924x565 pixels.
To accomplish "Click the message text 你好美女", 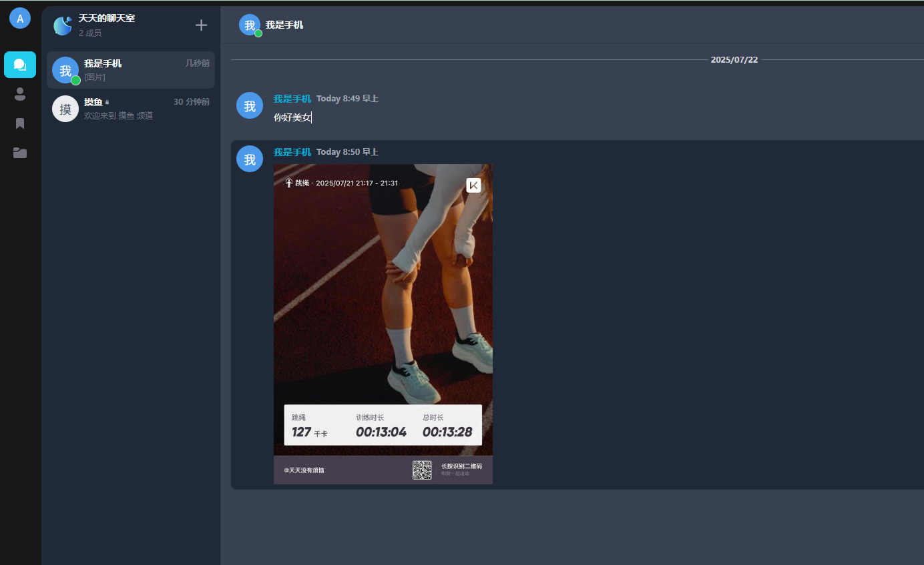I will 292,117.
